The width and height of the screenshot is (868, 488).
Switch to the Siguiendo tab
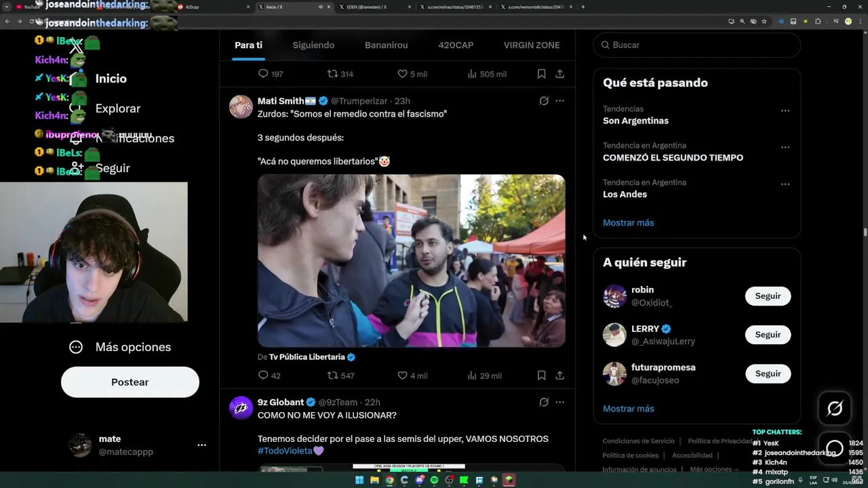coord(313,45)
